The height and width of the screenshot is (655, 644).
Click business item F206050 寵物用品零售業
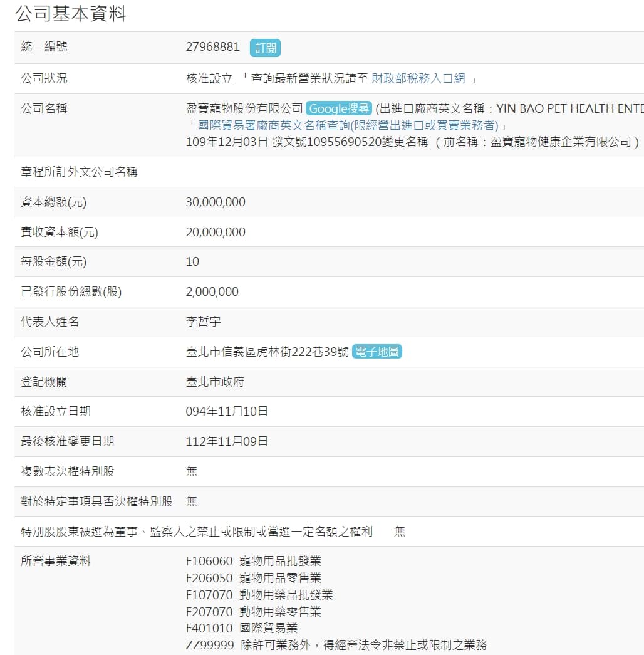(254, 578)
